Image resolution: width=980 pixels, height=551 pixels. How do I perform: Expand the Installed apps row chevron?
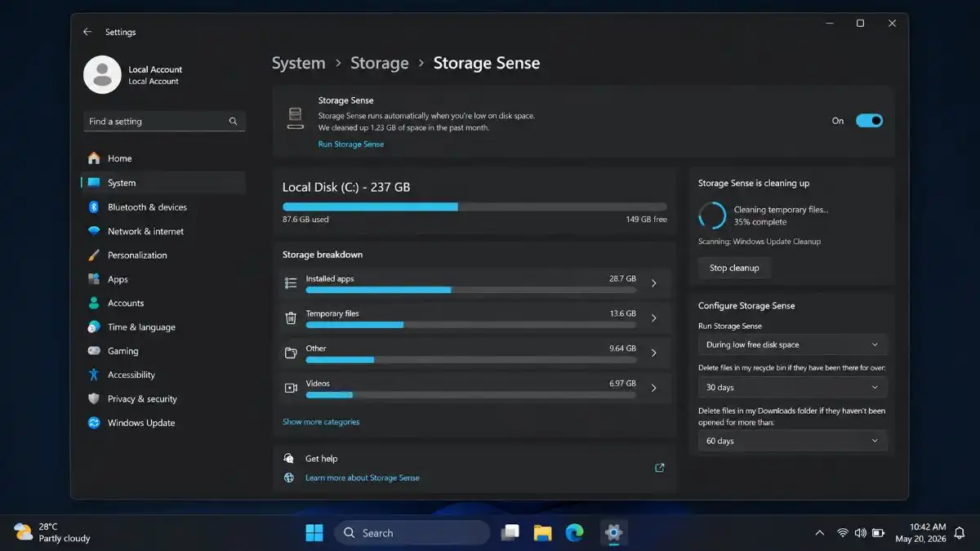point(654,283)
